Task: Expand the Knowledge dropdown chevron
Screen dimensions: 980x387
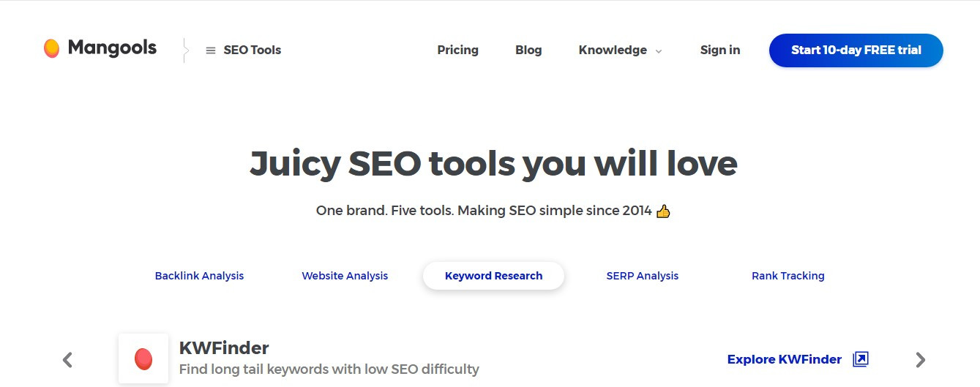Action: pos(659,51)
